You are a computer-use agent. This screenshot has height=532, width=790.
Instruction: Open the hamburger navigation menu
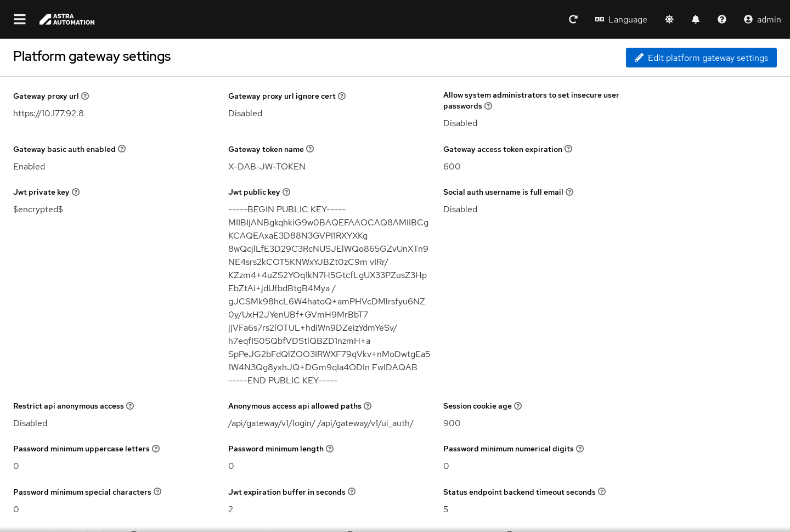(x=20, y=19)
